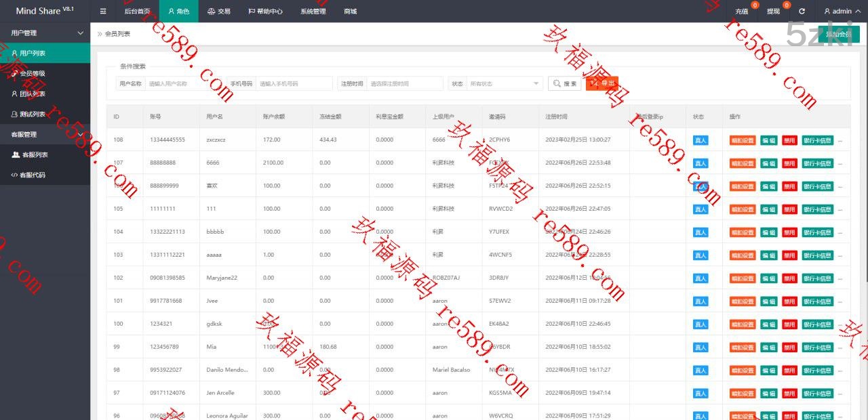Open 提现 withdrawal notifications
The image size is (868, 420).
(x=773, y=12)
